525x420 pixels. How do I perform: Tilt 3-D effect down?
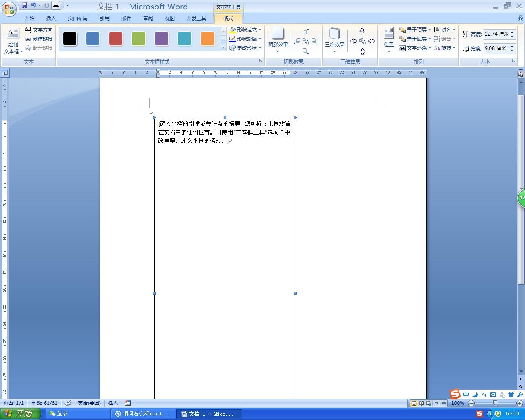[362, 51]
